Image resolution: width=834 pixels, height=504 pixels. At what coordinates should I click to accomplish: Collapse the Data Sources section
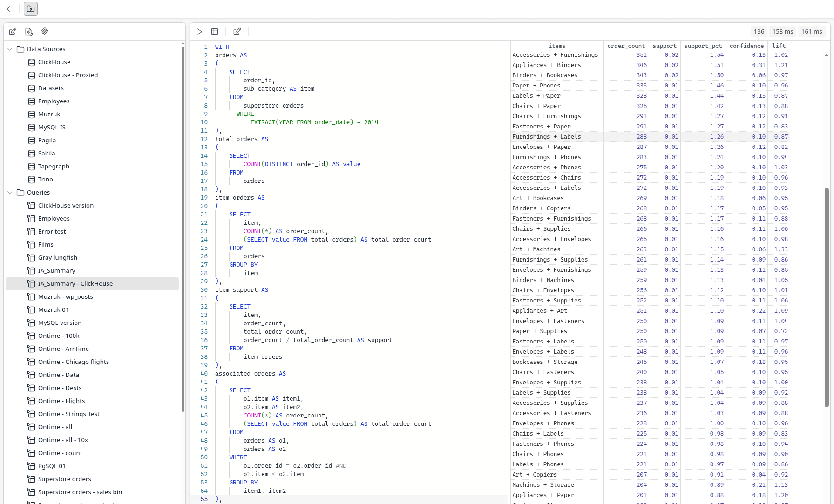point(10,49)
